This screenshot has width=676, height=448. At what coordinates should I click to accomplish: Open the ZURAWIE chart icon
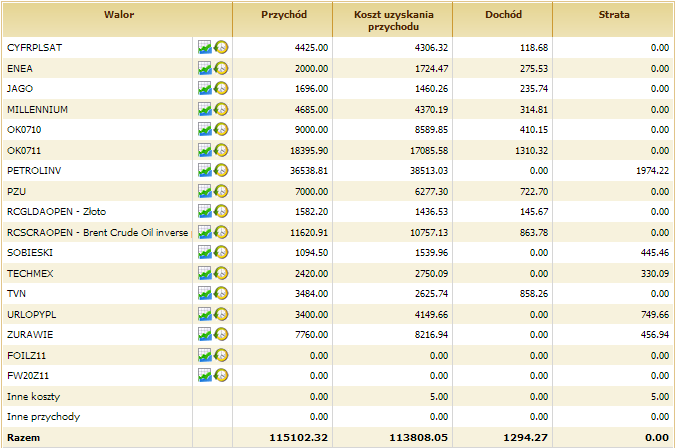point(205,334)
